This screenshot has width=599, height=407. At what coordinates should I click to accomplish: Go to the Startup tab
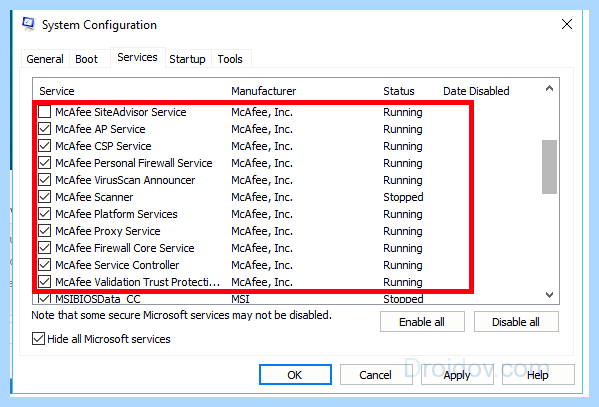pyautogui.click(x=188, y=59)
